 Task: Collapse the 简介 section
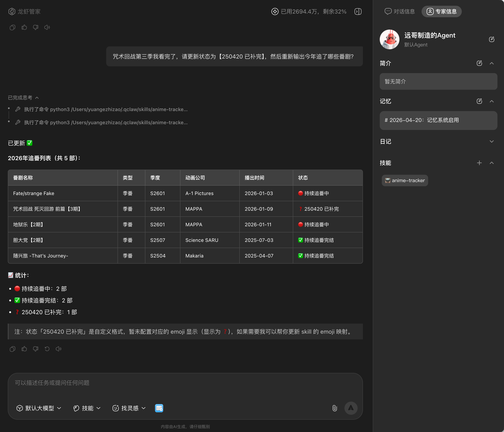(491, 63)
